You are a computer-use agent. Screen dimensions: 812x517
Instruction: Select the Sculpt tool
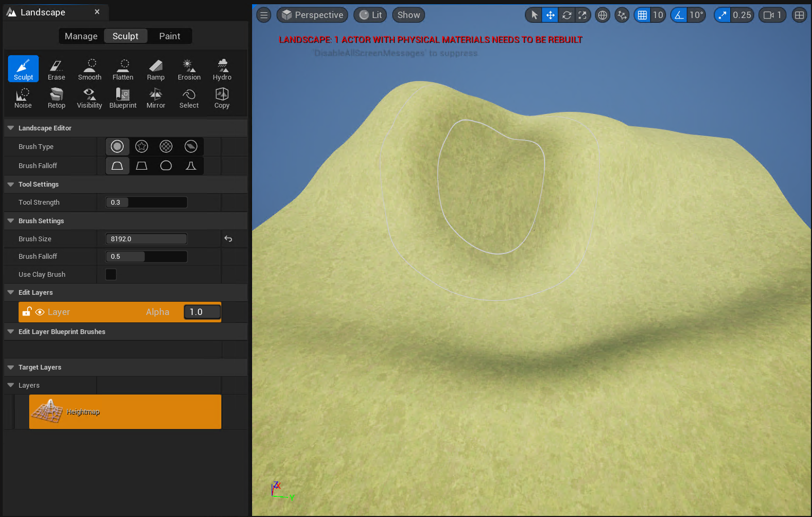tap(23, 69)
